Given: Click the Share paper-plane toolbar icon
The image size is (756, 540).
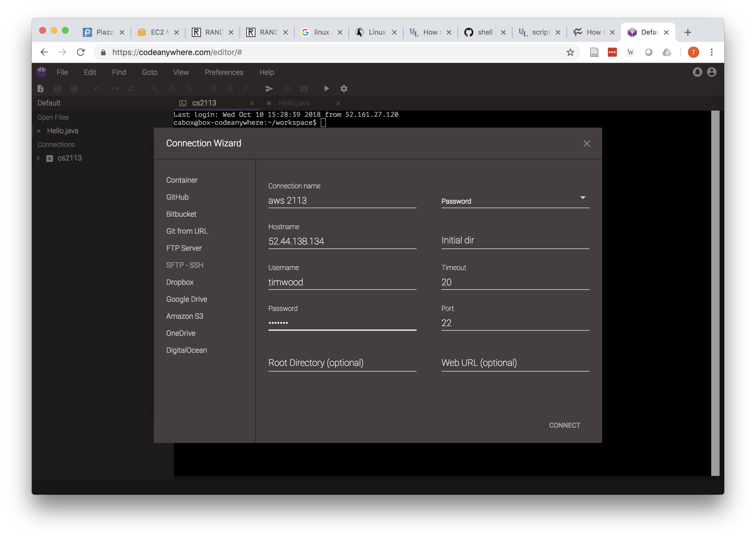Looking at the screenshot, I should (269, 88).
